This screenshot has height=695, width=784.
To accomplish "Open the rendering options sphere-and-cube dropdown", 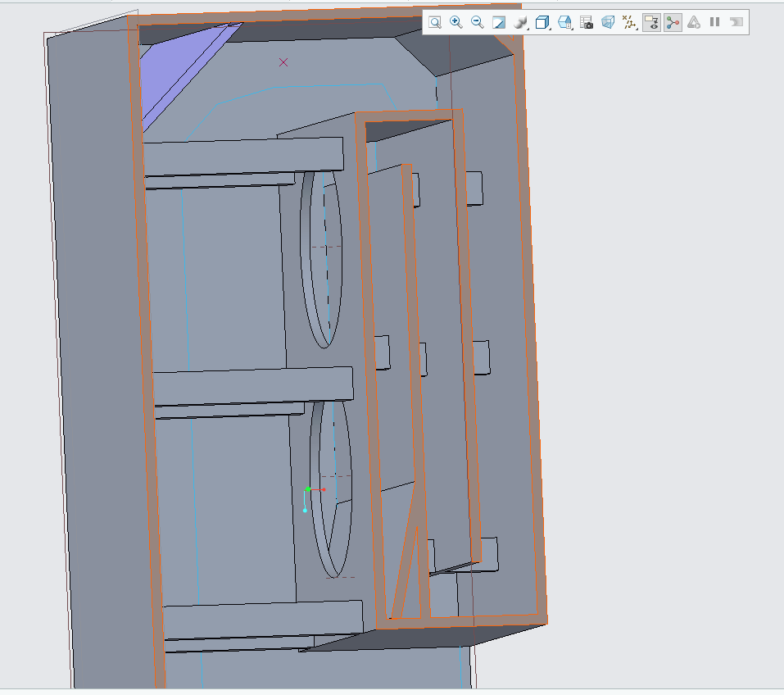I will coord(520,22).
